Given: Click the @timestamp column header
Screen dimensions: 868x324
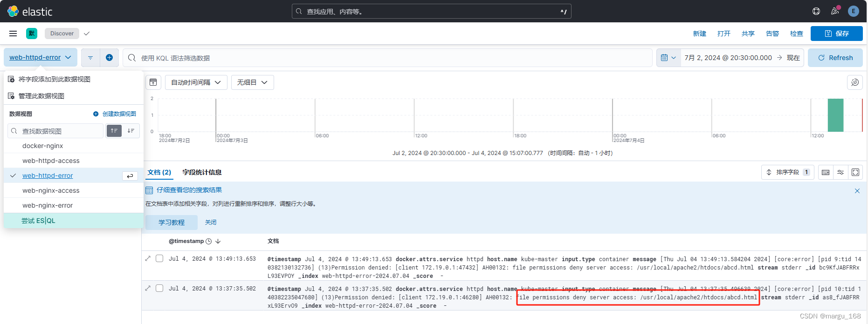Looking at the screenshot, I should coord(186,241).
